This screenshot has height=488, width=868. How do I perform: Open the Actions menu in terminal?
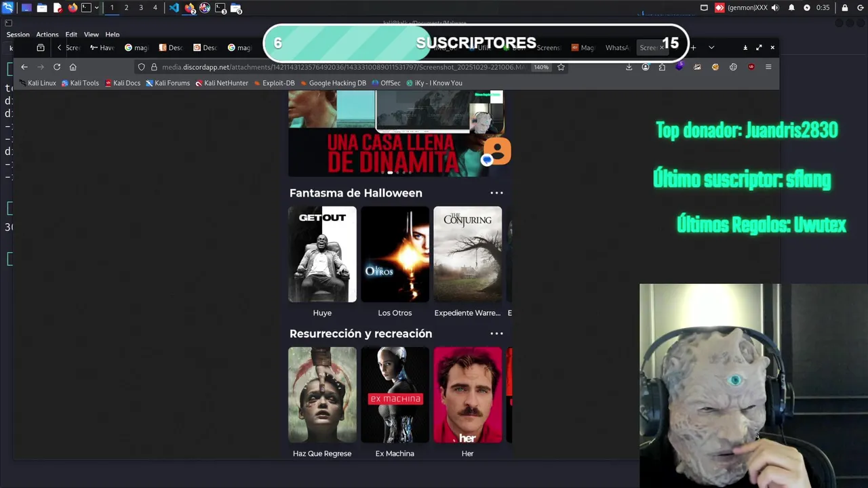pyautogui.click(x=47, y=35)
